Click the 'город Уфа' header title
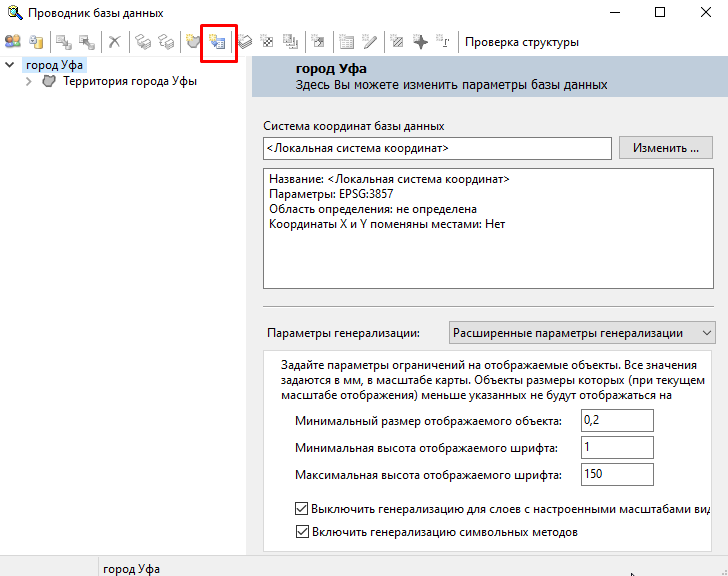728x576 pixels. [331, 69]
